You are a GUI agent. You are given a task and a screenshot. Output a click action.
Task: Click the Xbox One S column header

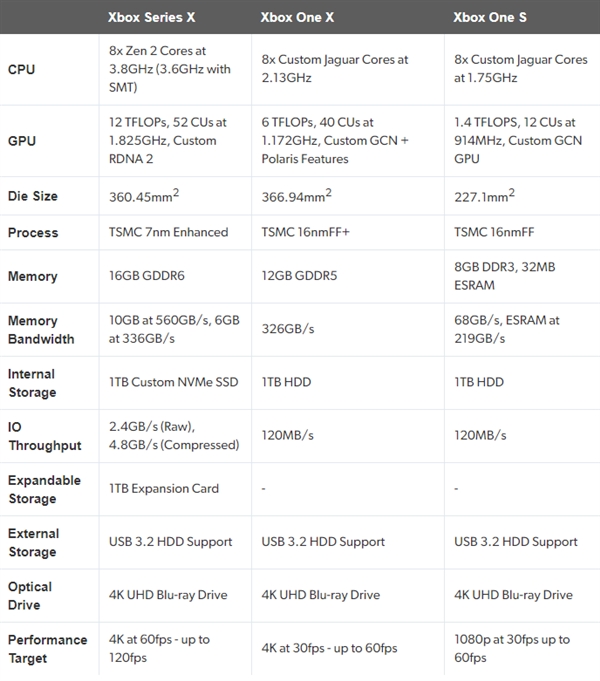tap(493, 17)
